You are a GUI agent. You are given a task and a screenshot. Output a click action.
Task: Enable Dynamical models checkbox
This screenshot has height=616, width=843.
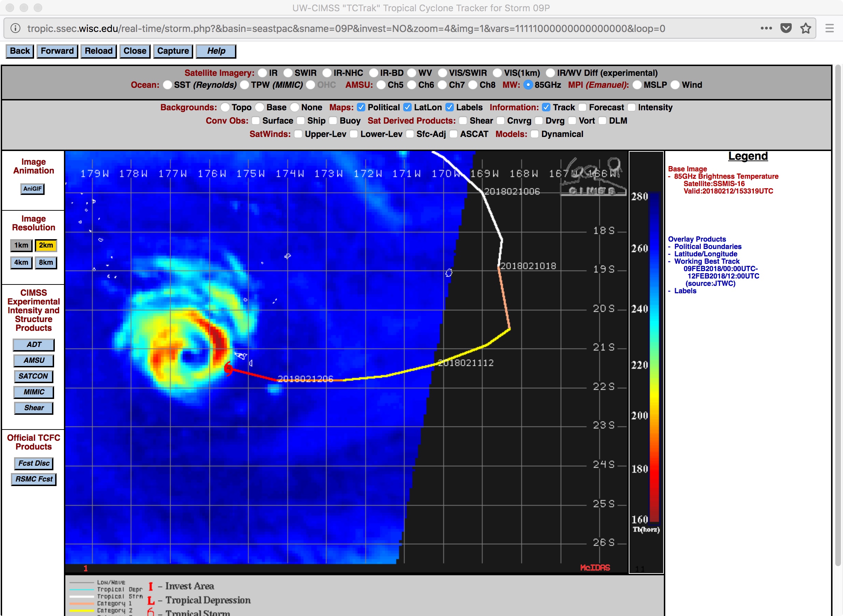[x=534, y=134]
